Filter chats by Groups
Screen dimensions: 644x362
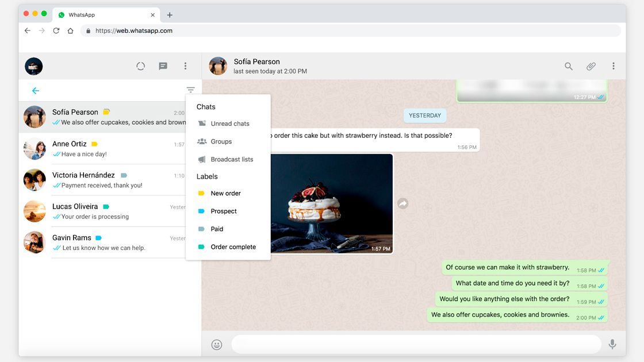(221, 141)
